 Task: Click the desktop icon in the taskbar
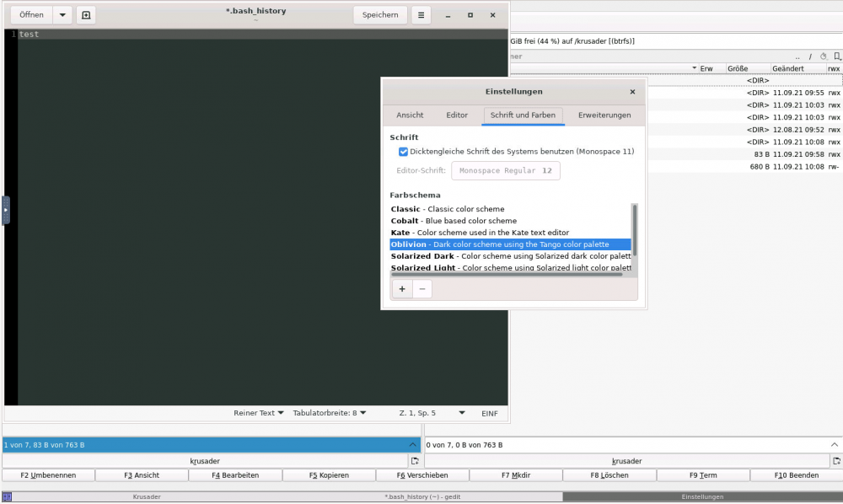tap(7, 497)
